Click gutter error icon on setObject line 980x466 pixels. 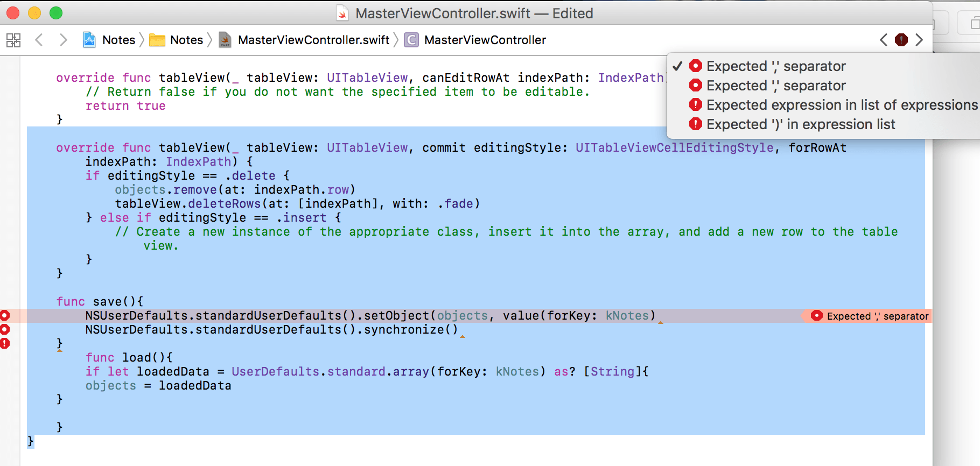tap(5, 315)
